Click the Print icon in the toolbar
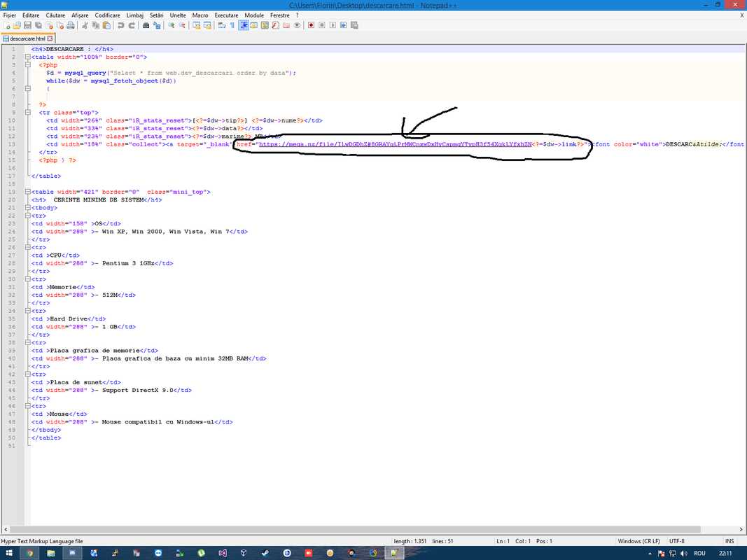The width and height of the screenshot is (747, 560). tap(71, 25)
